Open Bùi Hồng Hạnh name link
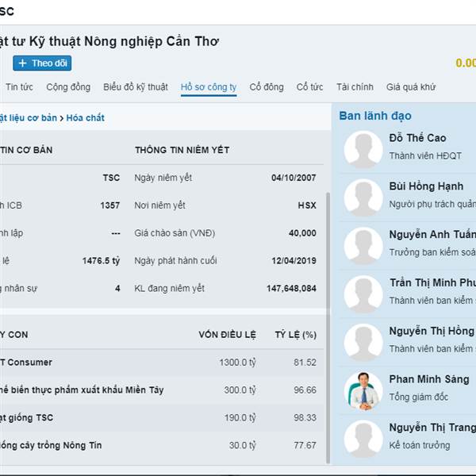The image size is (476, 476). [x=426, y=186]
